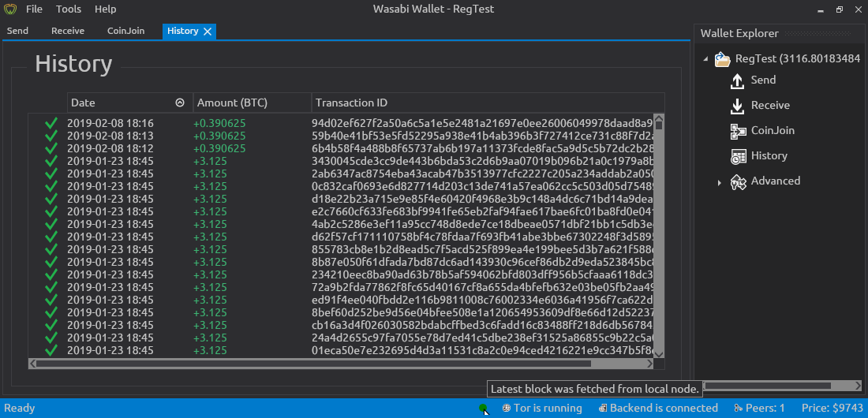The image size is (868, 418).
Task: Click the Tor status icon
Action: pos(506,409)
